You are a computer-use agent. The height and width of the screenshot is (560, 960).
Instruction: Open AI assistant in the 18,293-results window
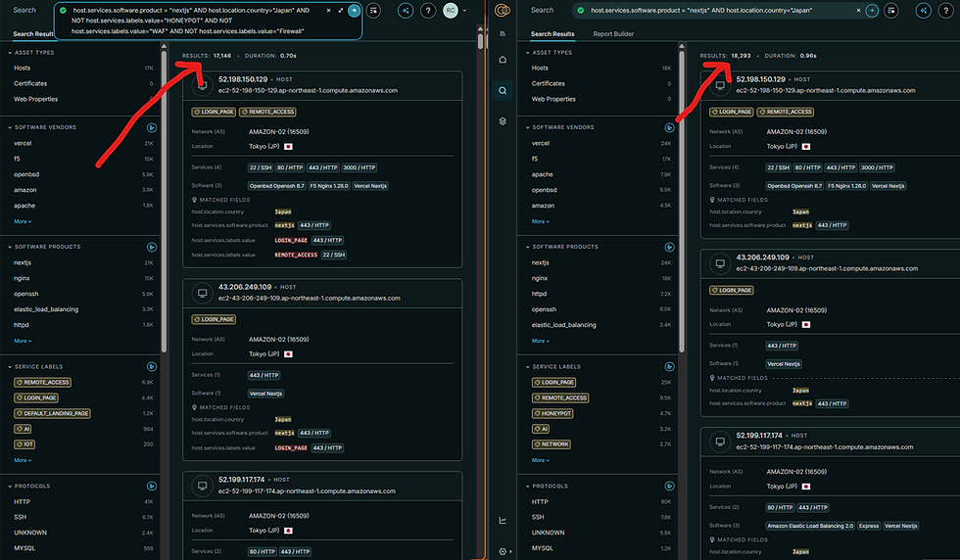(x=923, y=11)
